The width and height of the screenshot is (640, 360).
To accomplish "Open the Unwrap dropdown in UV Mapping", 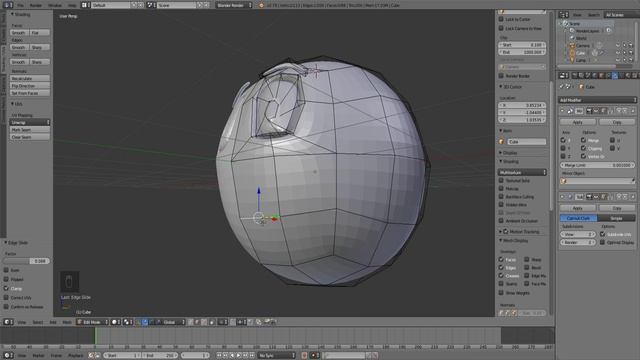I will [x=30, y=122].
